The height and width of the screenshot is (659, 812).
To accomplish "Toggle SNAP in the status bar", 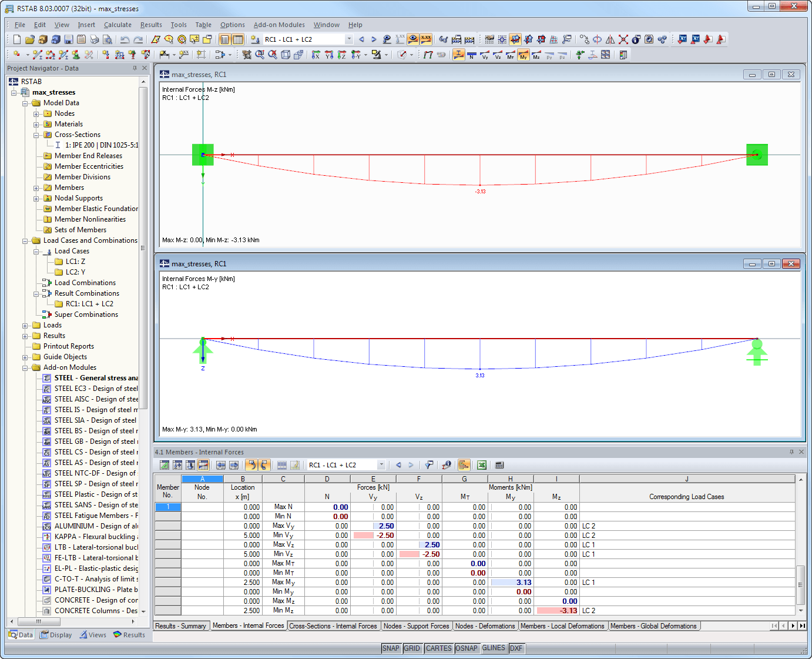I will (391, 648).
